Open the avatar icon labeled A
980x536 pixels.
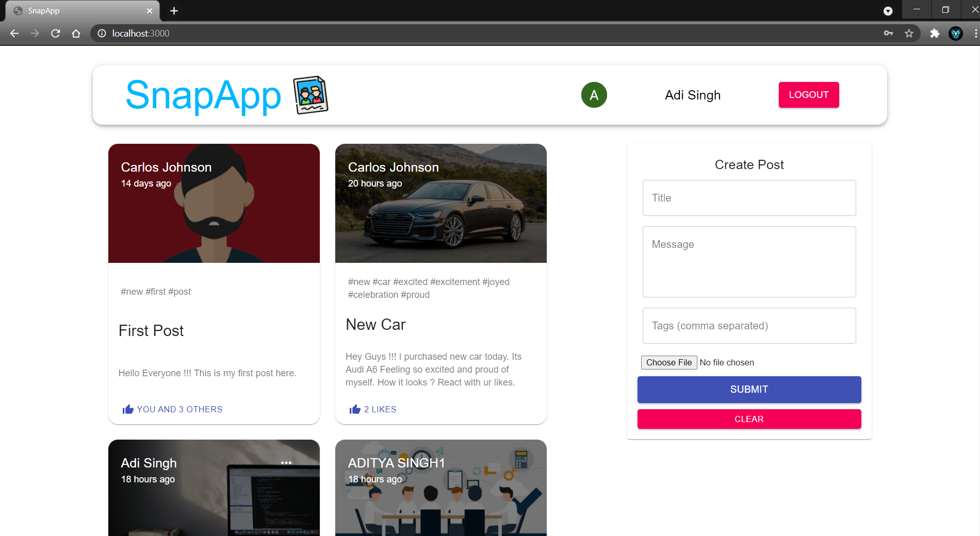(594, 95)
